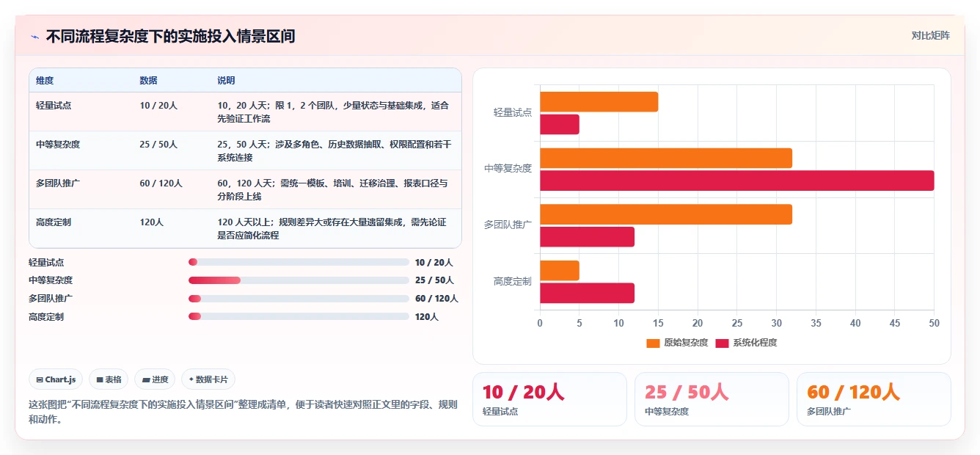This screenshot has width=980, height=455.
Task: Click the 多团队推广 progress bar
Action: tap(299, 299)
